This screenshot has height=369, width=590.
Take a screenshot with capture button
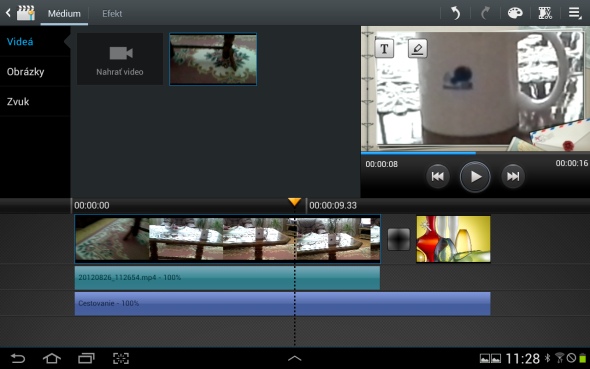[121, 358]
